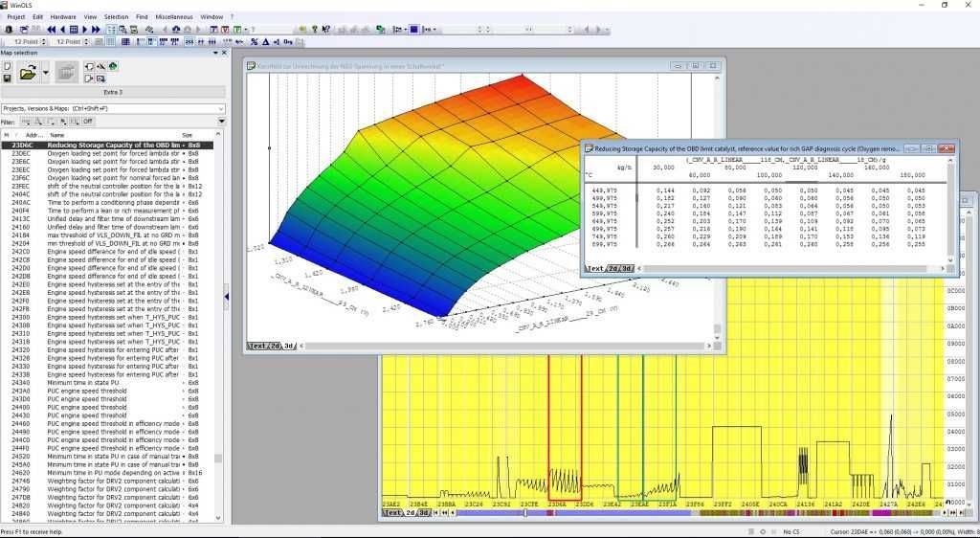Click the green circular update icon
The image size is (980, 538).
(x=113, y=66)
